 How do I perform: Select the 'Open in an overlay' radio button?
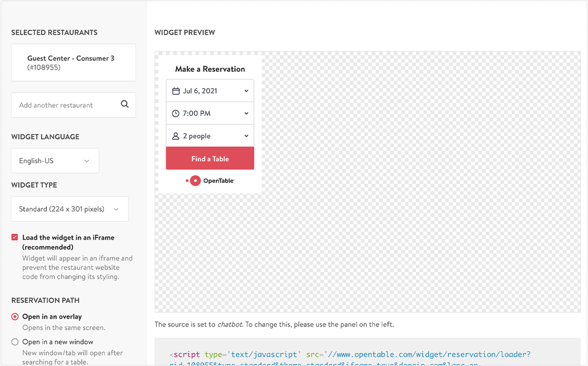click(15, 317)
